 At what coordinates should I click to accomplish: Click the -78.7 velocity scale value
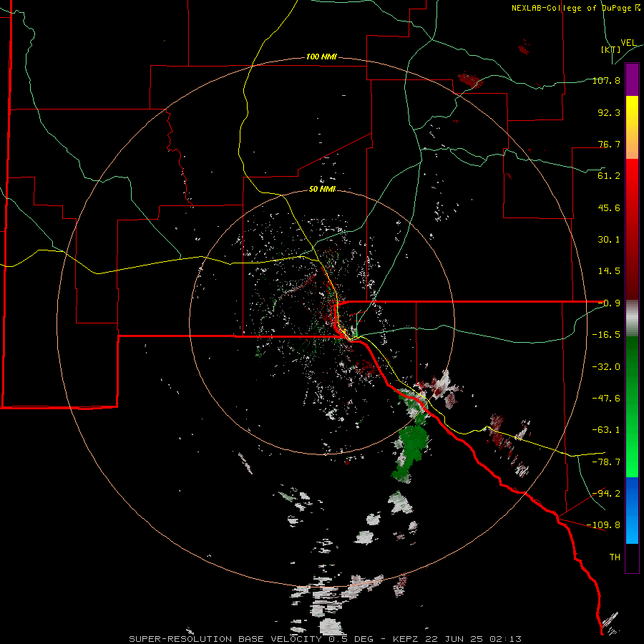[x=606, y=462]
